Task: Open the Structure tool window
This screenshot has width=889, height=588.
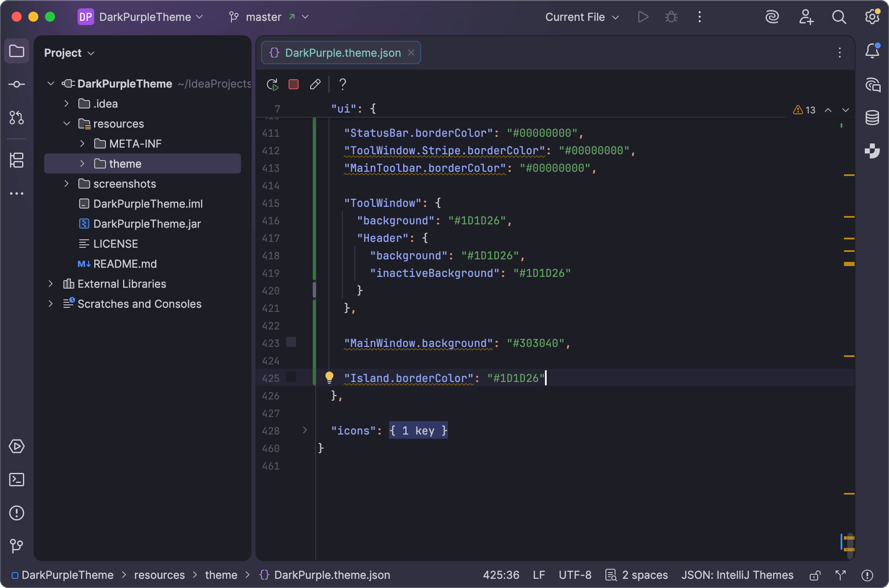Action: pyautogui.click(x=17, y=160)
